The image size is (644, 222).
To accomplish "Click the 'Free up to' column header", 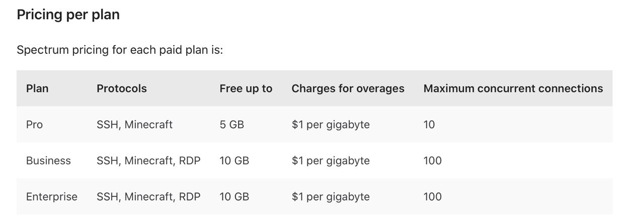I will pyautogui.click(x=246, y=89).
